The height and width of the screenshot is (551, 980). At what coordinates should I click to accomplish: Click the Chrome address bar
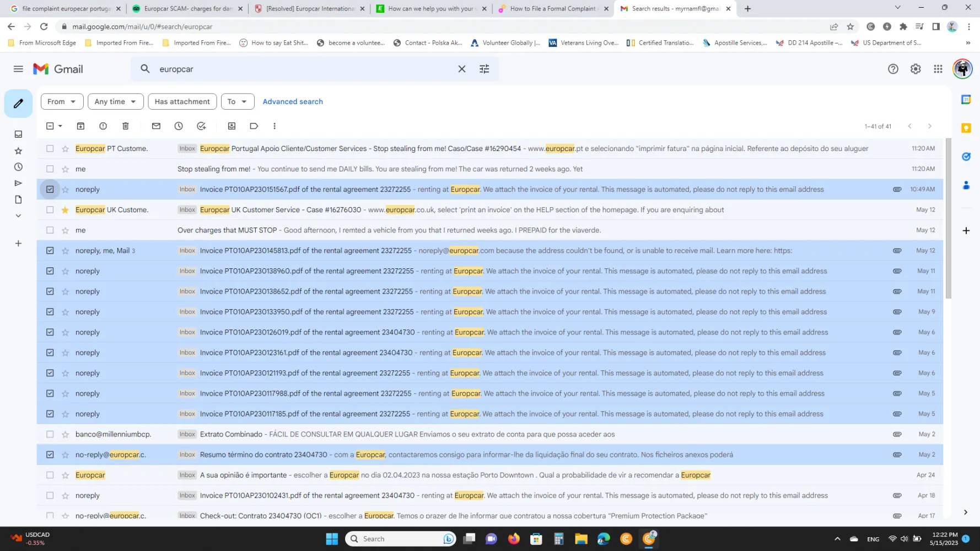point(441,26)
